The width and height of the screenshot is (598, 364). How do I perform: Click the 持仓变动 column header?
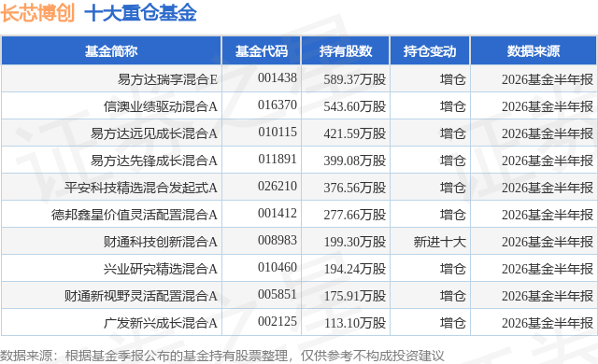pos(430,51)
